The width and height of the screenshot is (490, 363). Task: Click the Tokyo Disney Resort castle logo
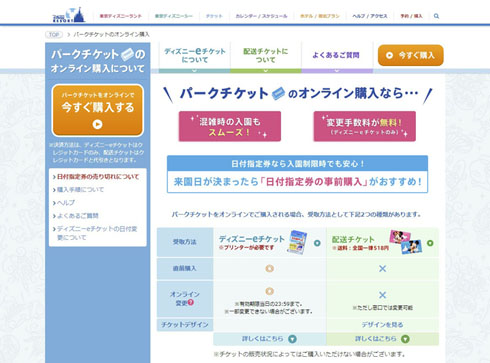pyautogui.click(x=69, y=15)
